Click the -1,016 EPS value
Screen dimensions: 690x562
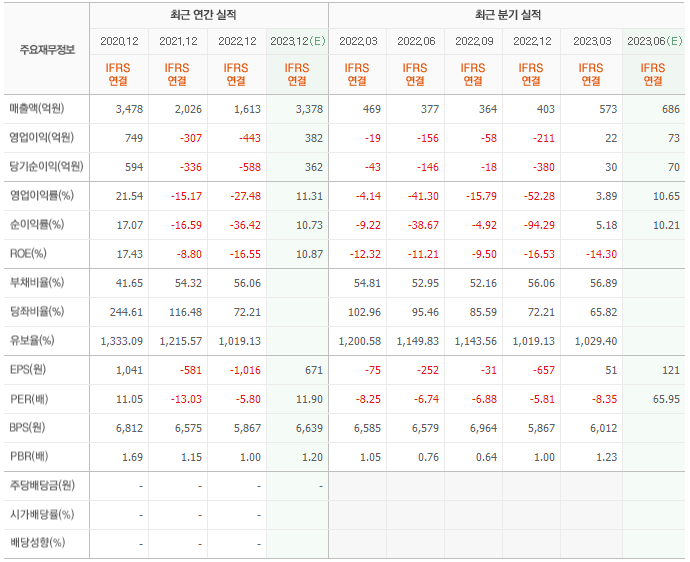[x=245, y=370]
